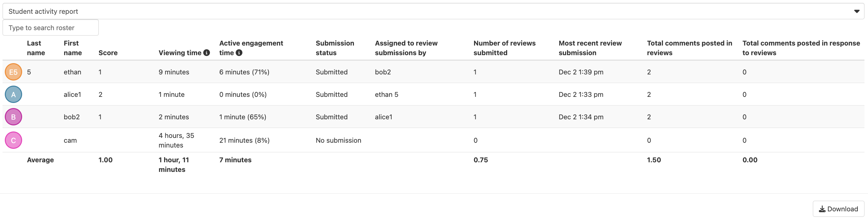Image resolution: width=868 pixels, height=220 pixels.
Task: Sort by Last name column header
Action: tap(36, 48)
